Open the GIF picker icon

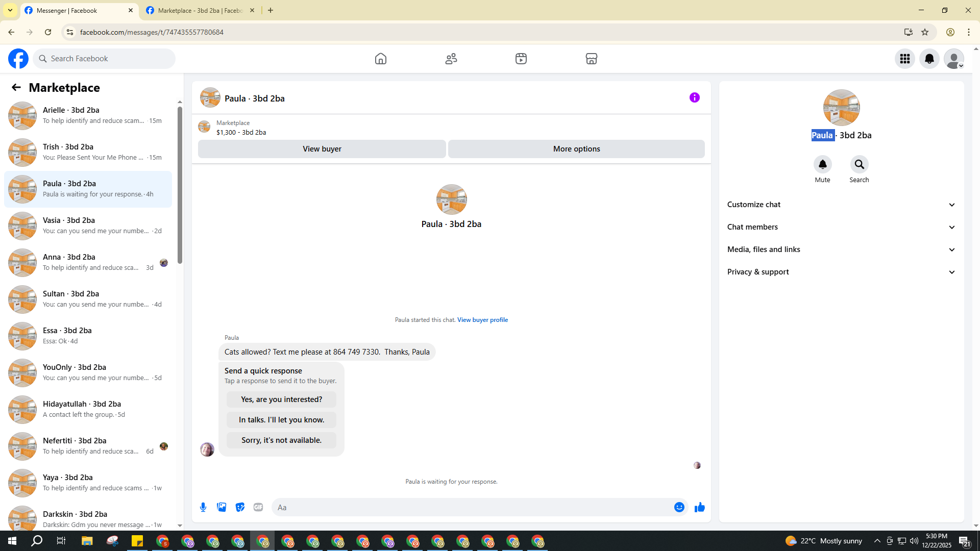258,507
